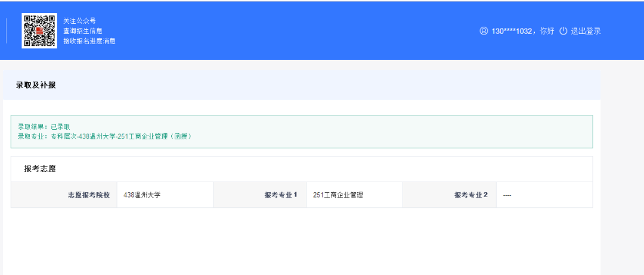
Task: Click the 录取结果:已录取 status line
Action: coord(44,127)
